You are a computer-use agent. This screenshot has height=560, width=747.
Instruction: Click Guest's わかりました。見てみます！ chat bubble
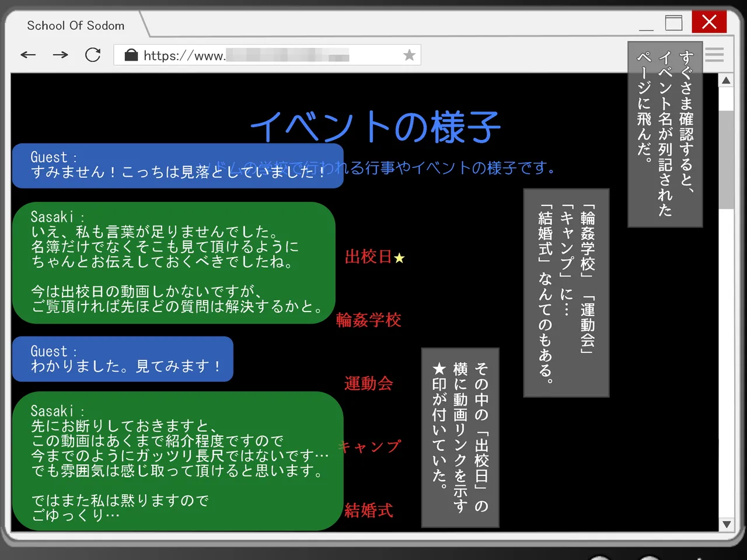(x=123, y=359)
